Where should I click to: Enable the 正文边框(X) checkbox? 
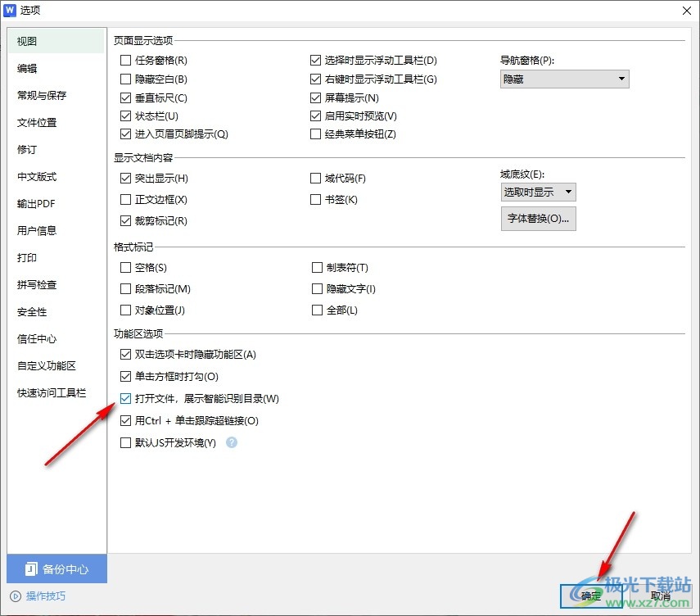(x=126, y=199)
